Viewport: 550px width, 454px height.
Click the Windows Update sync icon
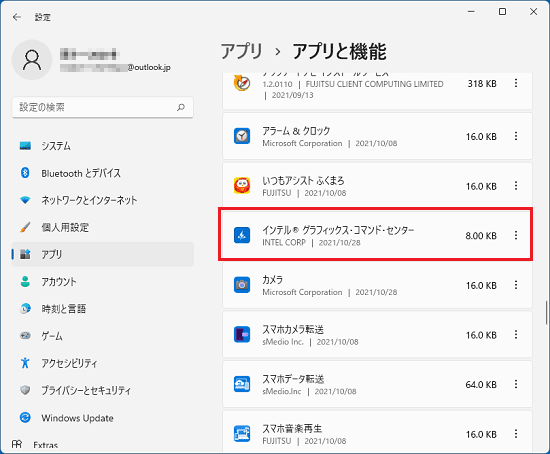click(25, 418)
